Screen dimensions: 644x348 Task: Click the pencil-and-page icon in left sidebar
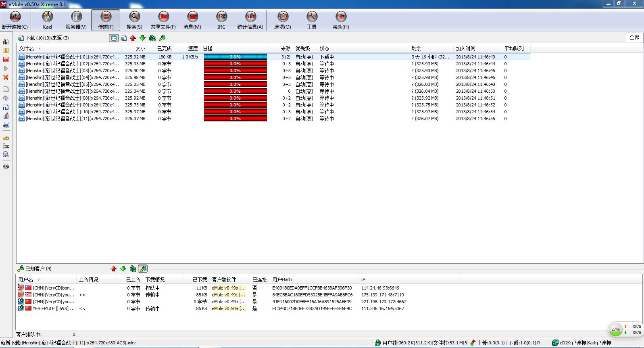pos(6,116)
